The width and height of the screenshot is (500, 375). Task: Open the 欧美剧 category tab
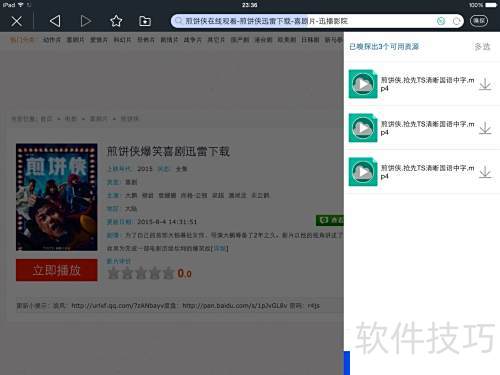tap(287, 40)
